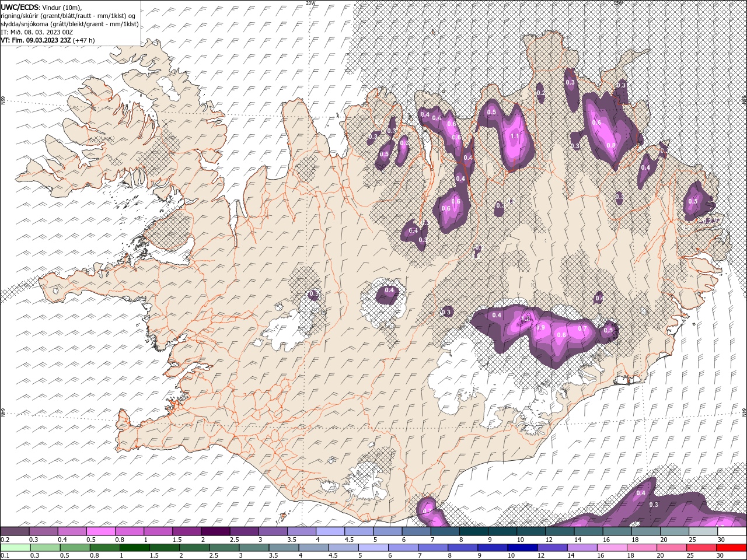The height and width of the screenshot is (560, 747).
Task: Click the 15W longitude label at top edge
Action: [x=618, y=3]
